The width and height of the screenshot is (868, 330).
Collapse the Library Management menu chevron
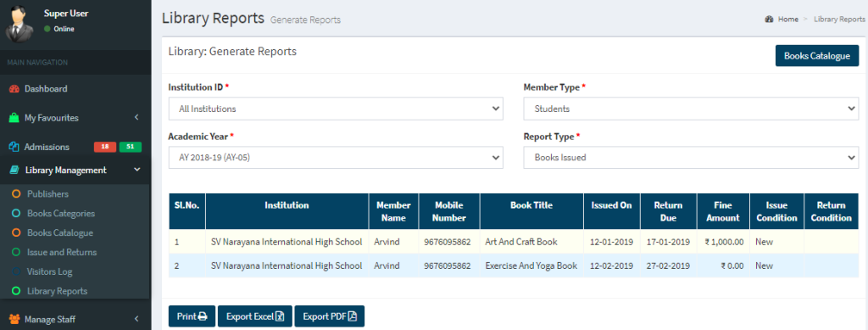pyautogui.click(x=137, y=170)
